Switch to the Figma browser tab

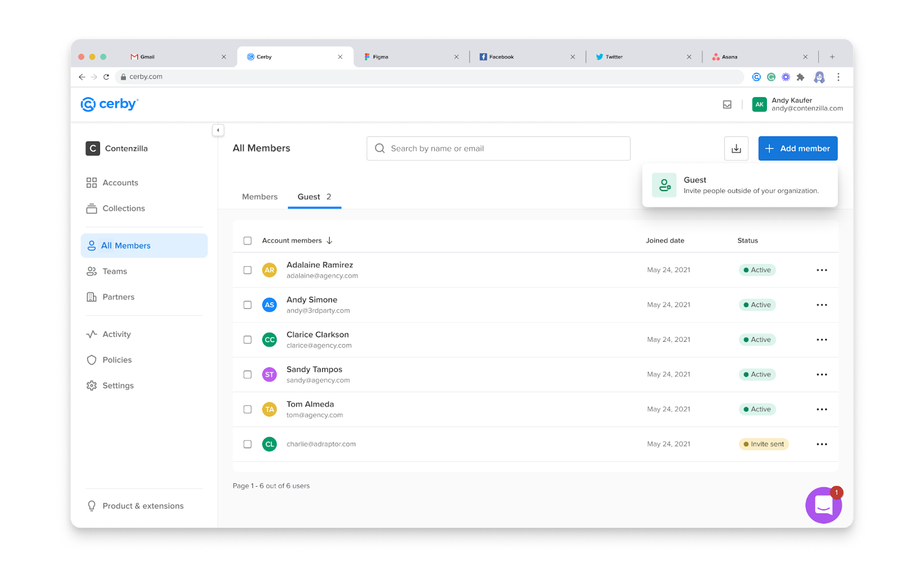[411, 57]
